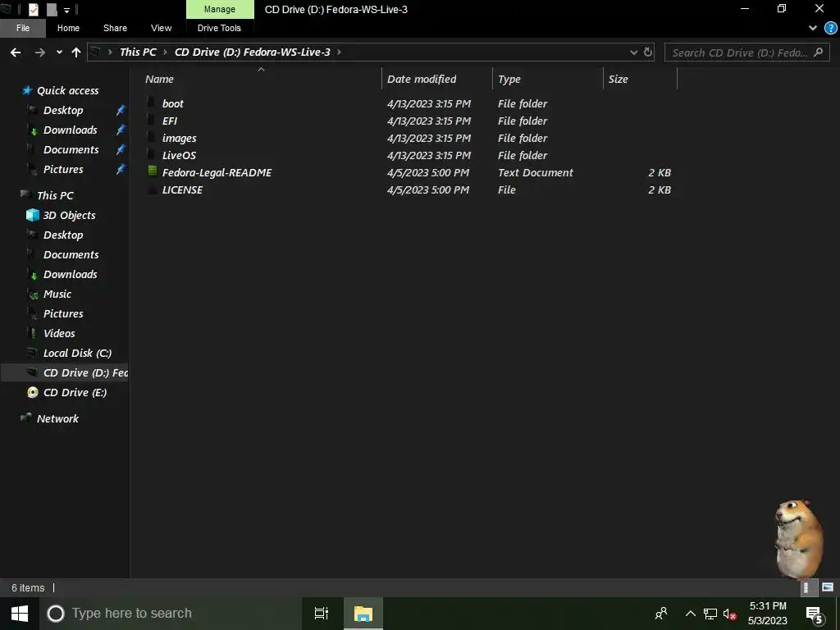
Task: Open the People icon on taskbar
Action: (x=661, y=614)
